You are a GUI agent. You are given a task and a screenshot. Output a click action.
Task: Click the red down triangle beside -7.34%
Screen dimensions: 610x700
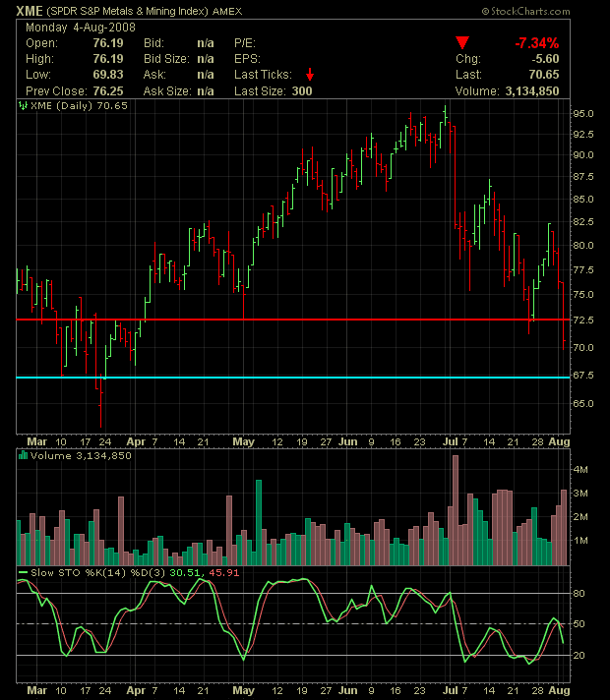(462, 43)
